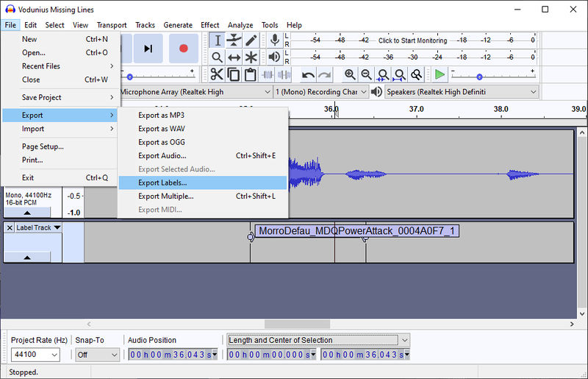Screen dimensions: 588x379
Task: Open the Tracks menu
Action: [x=145, y=25]
